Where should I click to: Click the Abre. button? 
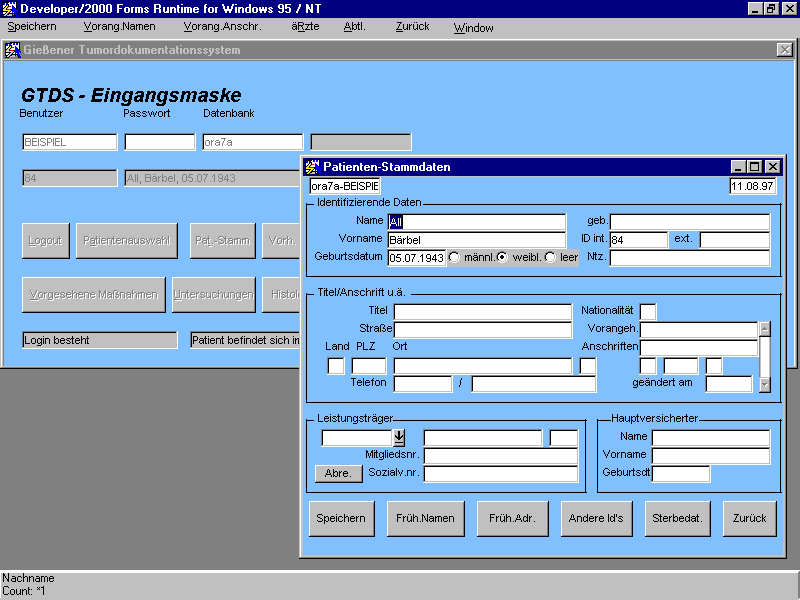tap(338, 474)
